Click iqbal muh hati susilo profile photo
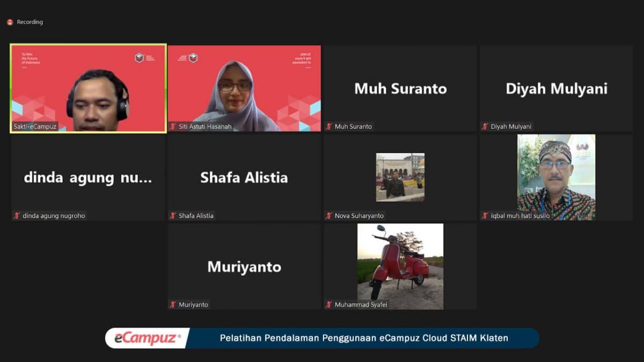644x362 pixels. [x=556, y=178]
